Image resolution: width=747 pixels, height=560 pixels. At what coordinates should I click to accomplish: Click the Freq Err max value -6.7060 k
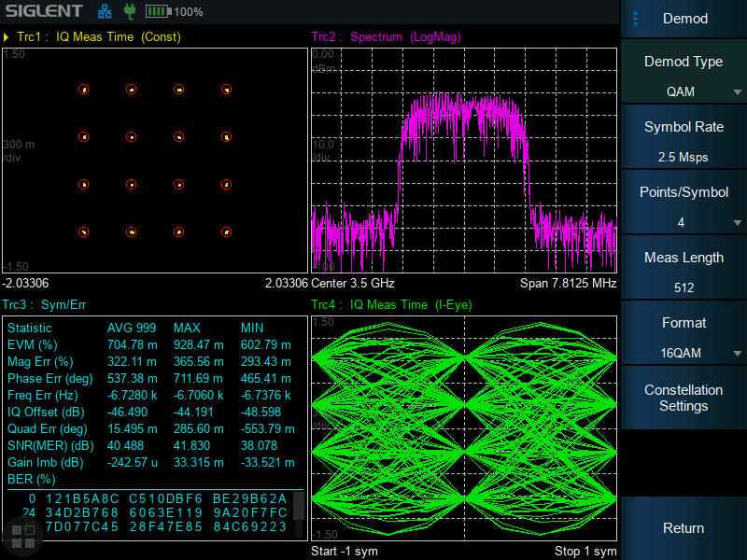click(199, 395)
